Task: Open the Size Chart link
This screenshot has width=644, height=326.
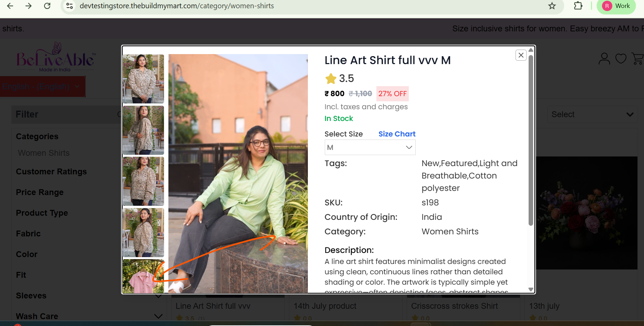Action: click(397, 134)
